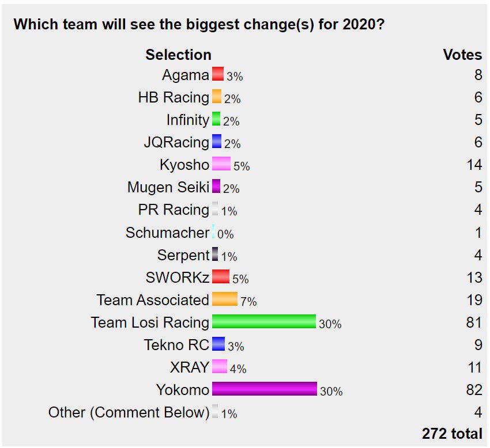Click the green Infinity result bar

216,119
